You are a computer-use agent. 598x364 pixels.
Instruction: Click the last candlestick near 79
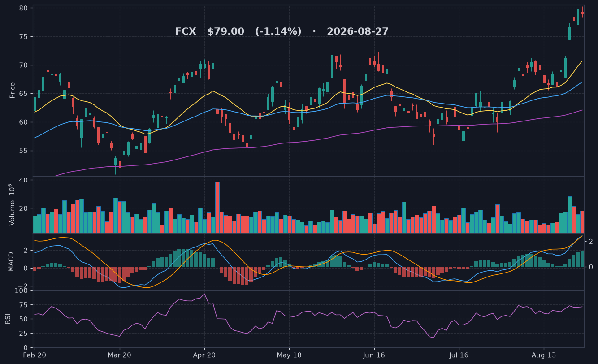(x=582, y=13)
